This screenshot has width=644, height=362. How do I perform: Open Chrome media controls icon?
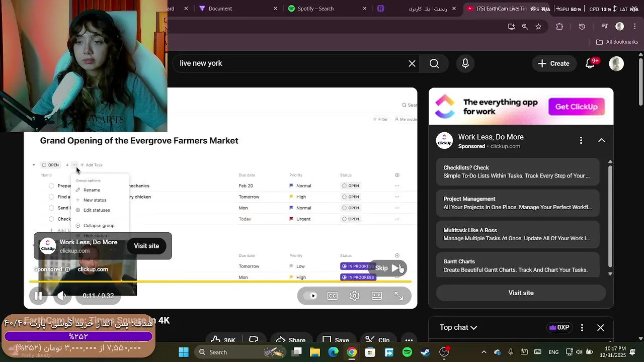click(605, 27)
